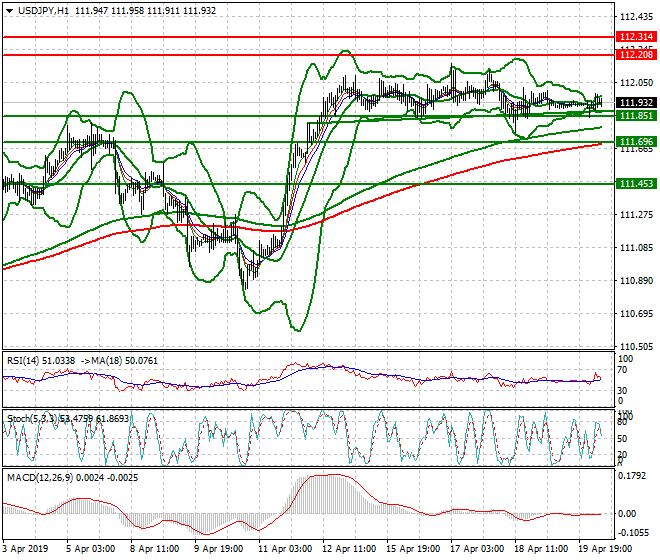This screenshot has width=660, height=560.
Task: Select the red 112.208 resistance price label
Action: [x=636, y=55]
